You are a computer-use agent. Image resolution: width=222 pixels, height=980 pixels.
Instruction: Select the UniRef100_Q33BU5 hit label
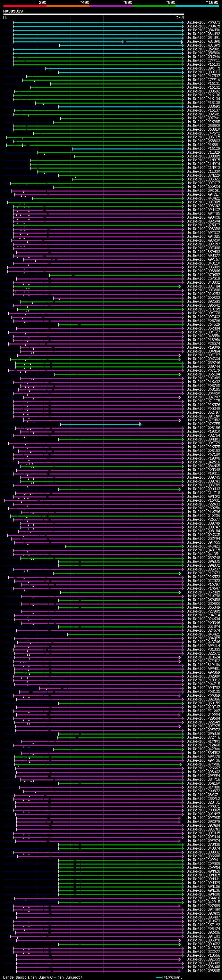click(203, 156)
